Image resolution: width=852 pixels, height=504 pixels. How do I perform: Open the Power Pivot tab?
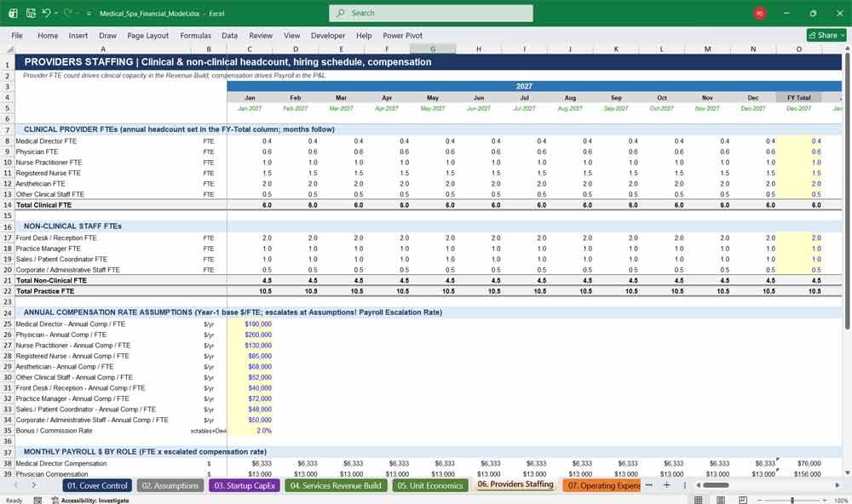click(x=403, y=35)
